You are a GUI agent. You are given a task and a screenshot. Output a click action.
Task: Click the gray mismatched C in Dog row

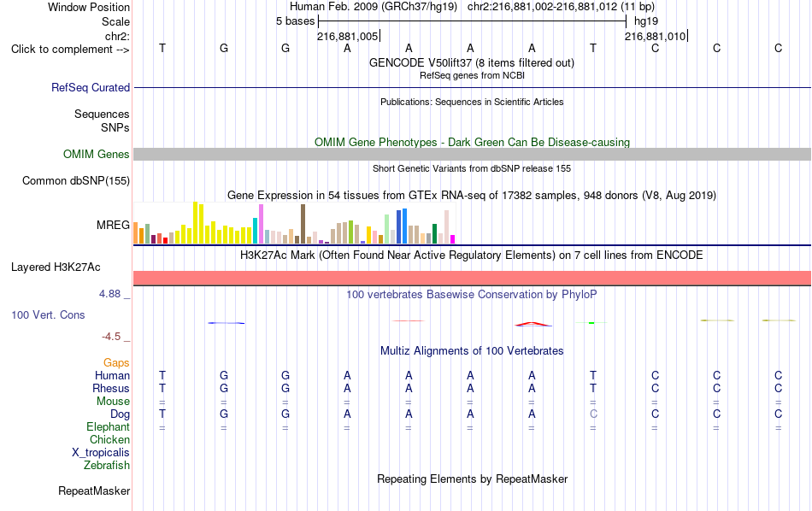593,414
